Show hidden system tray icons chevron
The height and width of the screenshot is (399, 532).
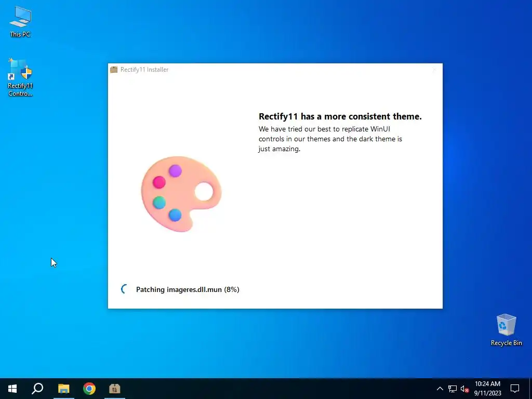coord(440,389)
